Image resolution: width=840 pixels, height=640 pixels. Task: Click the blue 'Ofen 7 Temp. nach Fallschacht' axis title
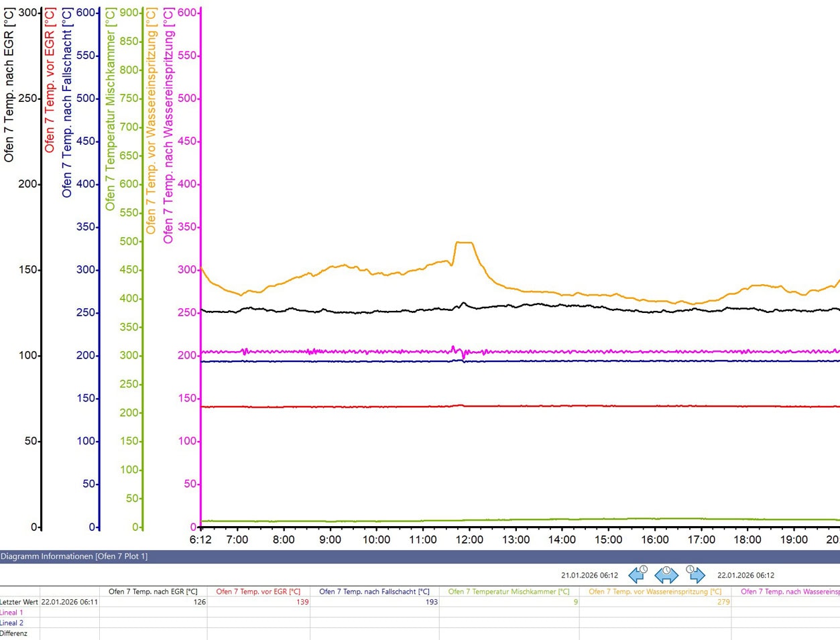67,103
